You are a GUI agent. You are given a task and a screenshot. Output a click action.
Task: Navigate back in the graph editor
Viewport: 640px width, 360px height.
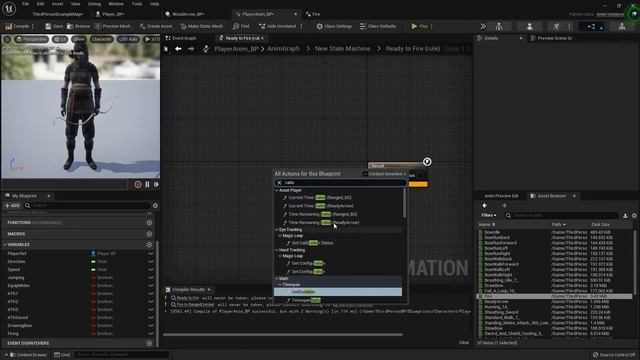point(178,49)
